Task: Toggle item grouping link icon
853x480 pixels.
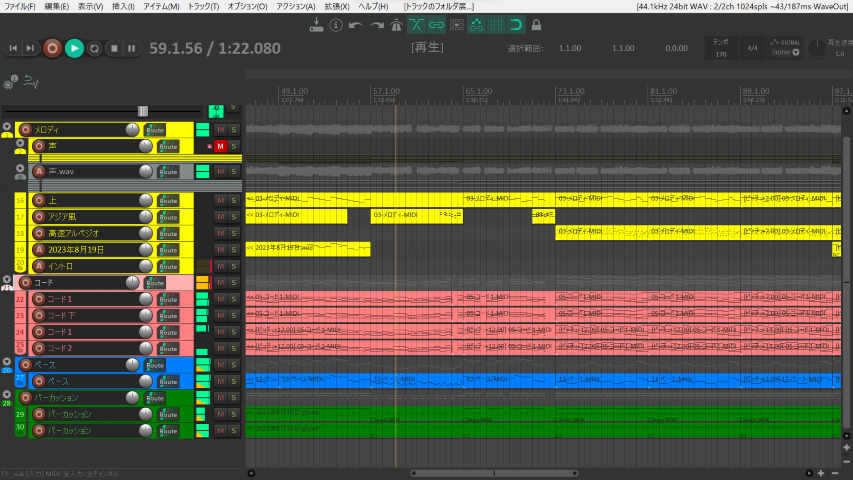Action: [436, 25]
